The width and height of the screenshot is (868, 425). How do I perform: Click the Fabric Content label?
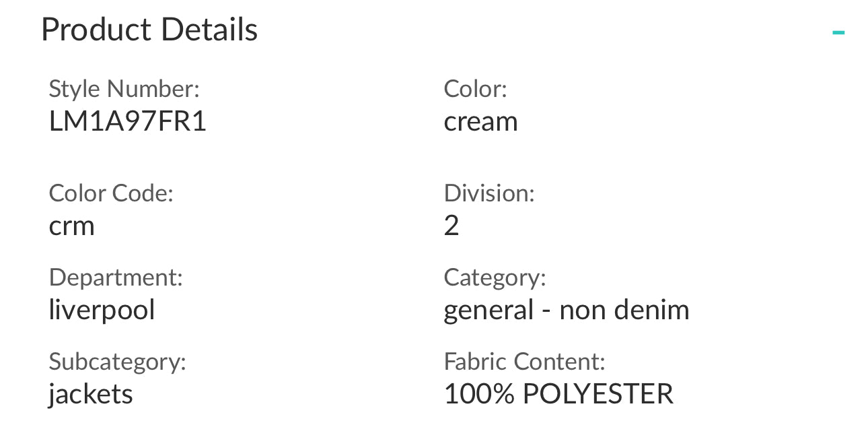(525, 362)
